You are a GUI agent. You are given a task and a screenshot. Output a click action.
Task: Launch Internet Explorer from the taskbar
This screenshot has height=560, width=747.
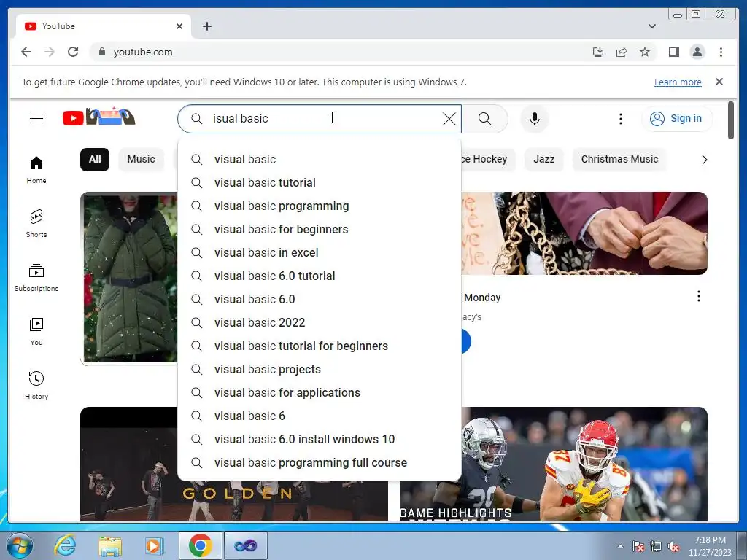click(65, 545)
